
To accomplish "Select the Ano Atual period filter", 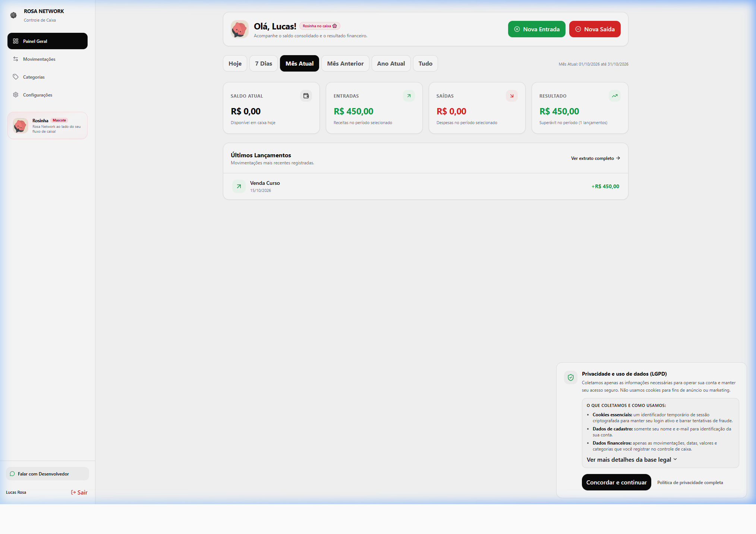I will click(x=391, y=63).
